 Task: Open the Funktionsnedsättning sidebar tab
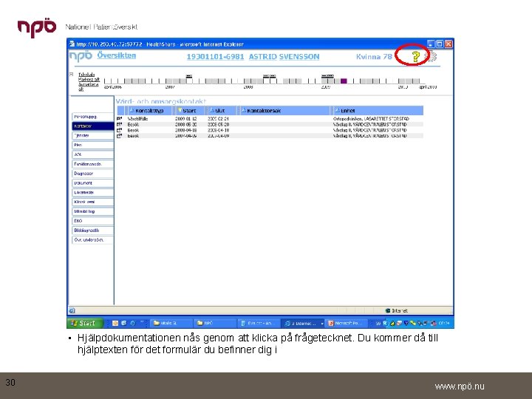pos(92,164)
